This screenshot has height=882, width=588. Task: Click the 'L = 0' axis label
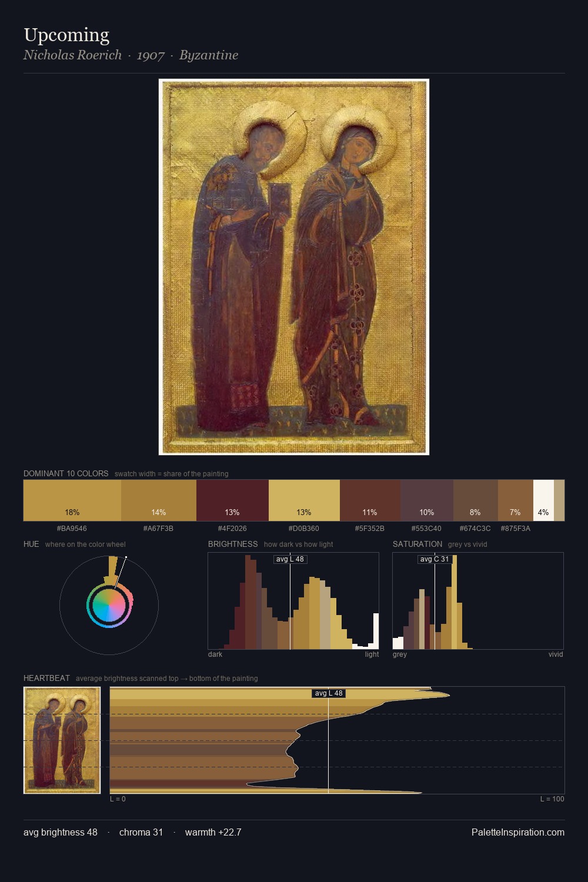[118, 799]
